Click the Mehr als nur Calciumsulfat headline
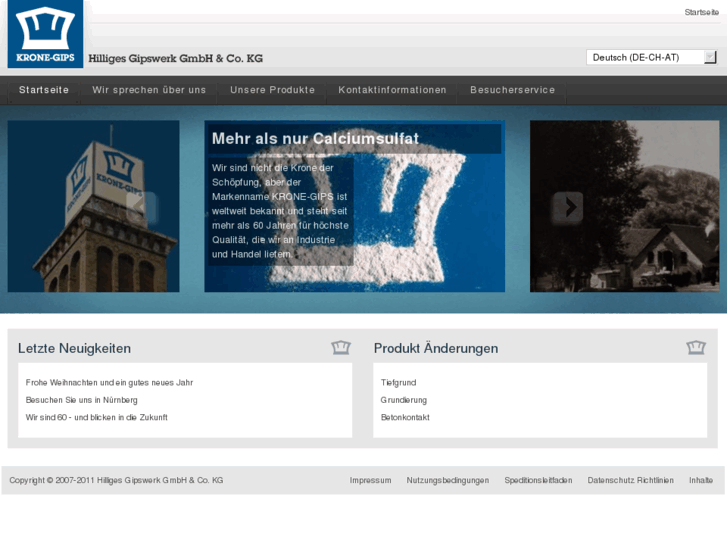The width and height of the screenshot is (727, 545). click(x=315, y=138)
